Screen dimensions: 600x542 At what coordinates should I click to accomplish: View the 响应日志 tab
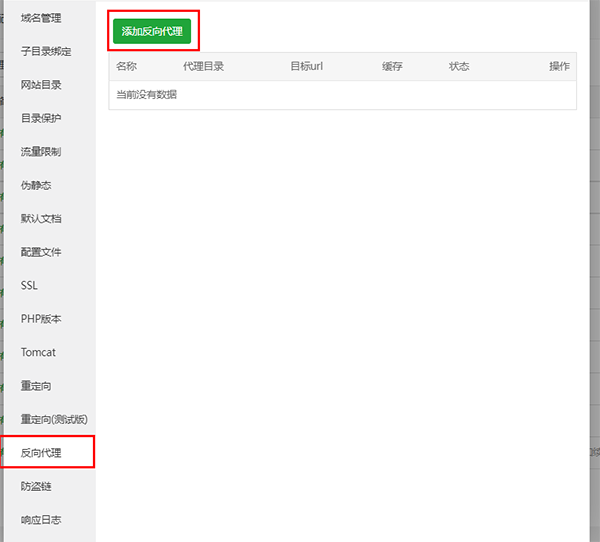tap(41, 520)
